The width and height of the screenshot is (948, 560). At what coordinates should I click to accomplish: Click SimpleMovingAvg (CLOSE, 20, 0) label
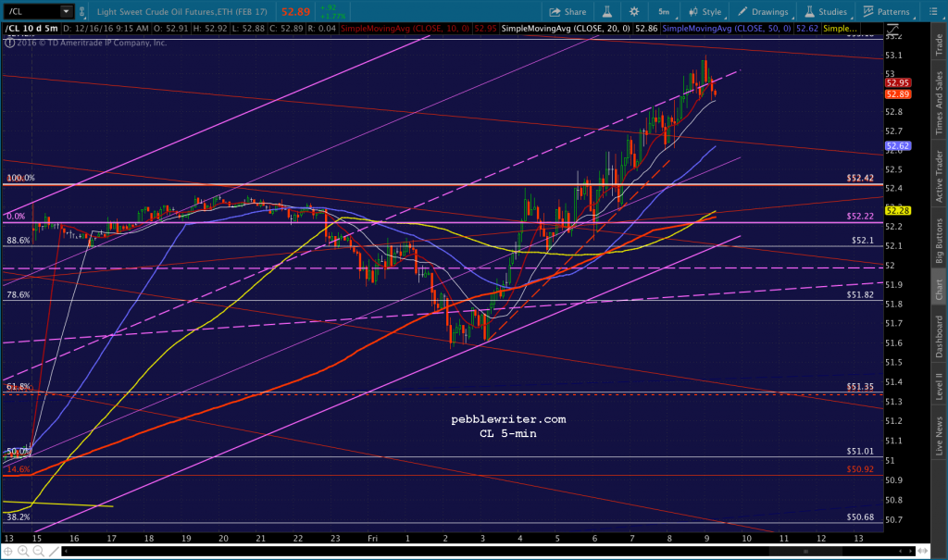tap(566, 29)
